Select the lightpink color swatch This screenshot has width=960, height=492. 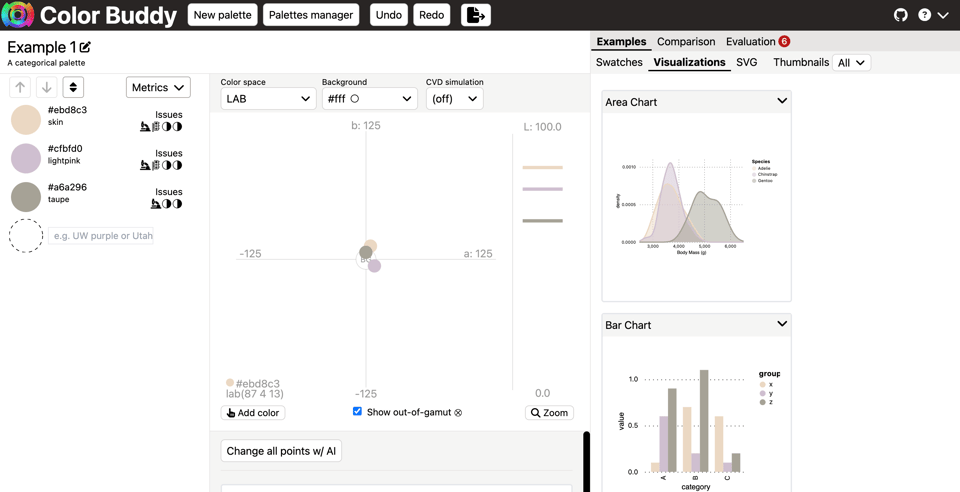(26, 158)
